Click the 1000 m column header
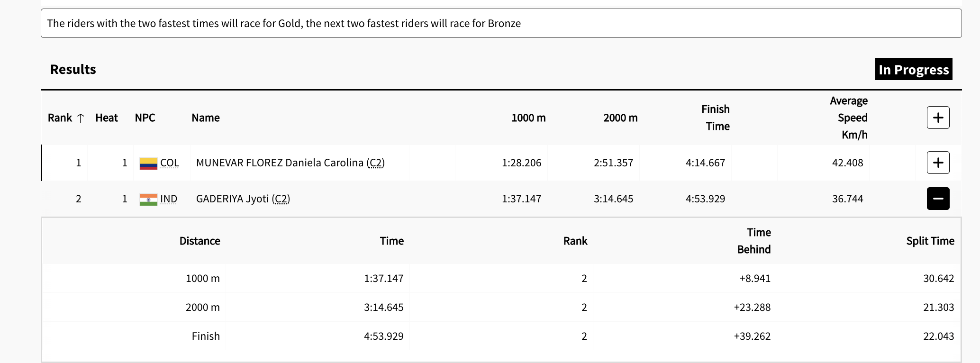This screenshot has height=363, width=980. [x=528, y=118]
